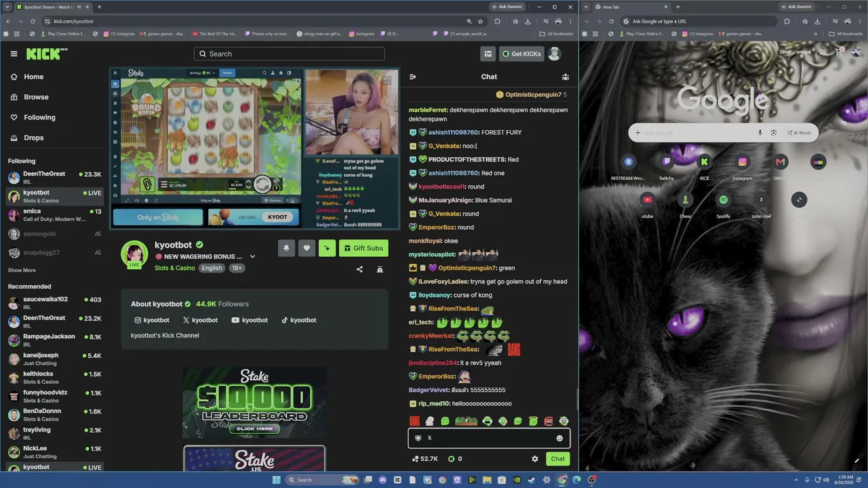Open funnyhoodvidz in Recommended list
Viewport: 868px width, 488px height.
coord(54,396)
